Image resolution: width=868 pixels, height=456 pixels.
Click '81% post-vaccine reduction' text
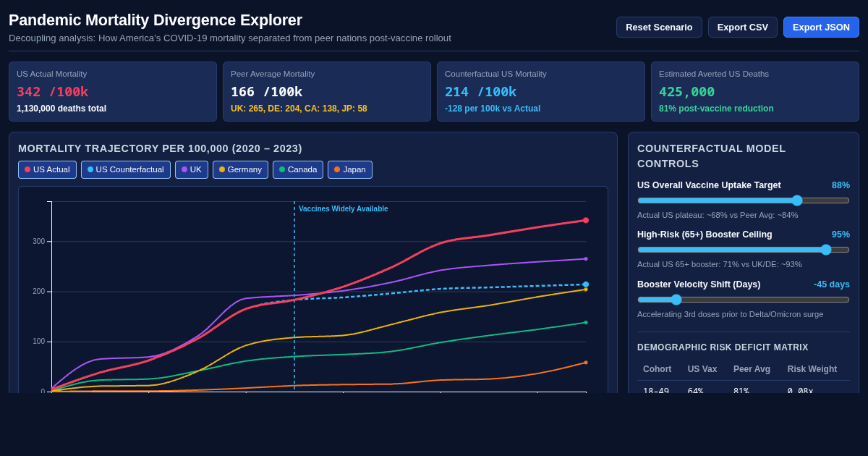pos(716,109)
